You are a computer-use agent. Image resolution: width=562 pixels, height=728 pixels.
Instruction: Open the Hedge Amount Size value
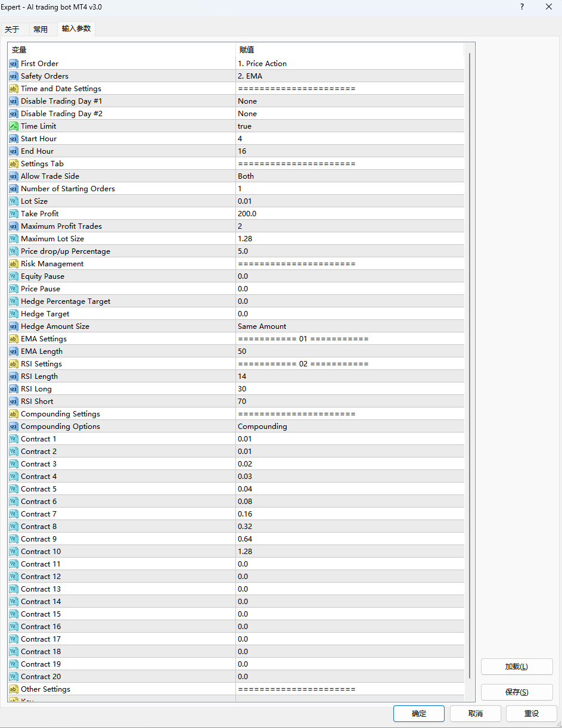pyautogui.click(x=262, y=326)
